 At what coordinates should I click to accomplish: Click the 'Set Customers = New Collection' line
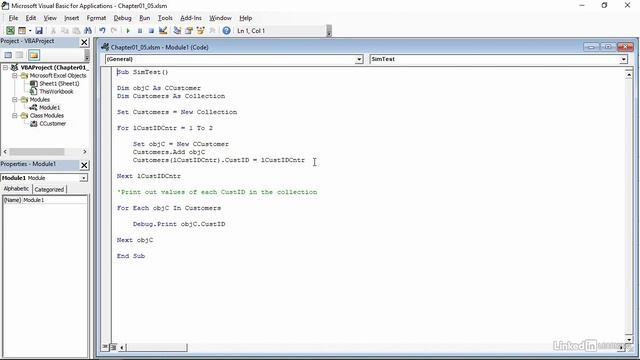tap(177, 112)
